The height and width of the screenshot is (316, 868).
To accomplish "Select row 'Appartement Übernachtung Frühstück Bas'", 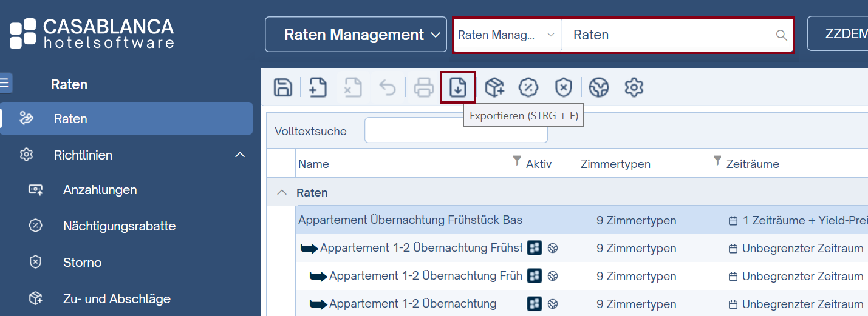I will tap(582, 220).
